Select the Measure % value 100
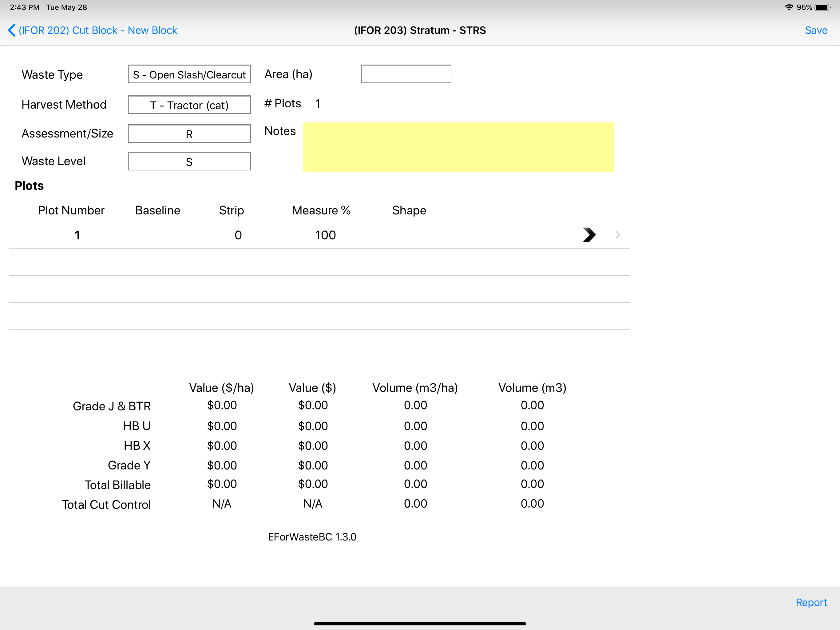 pos(325,235)
